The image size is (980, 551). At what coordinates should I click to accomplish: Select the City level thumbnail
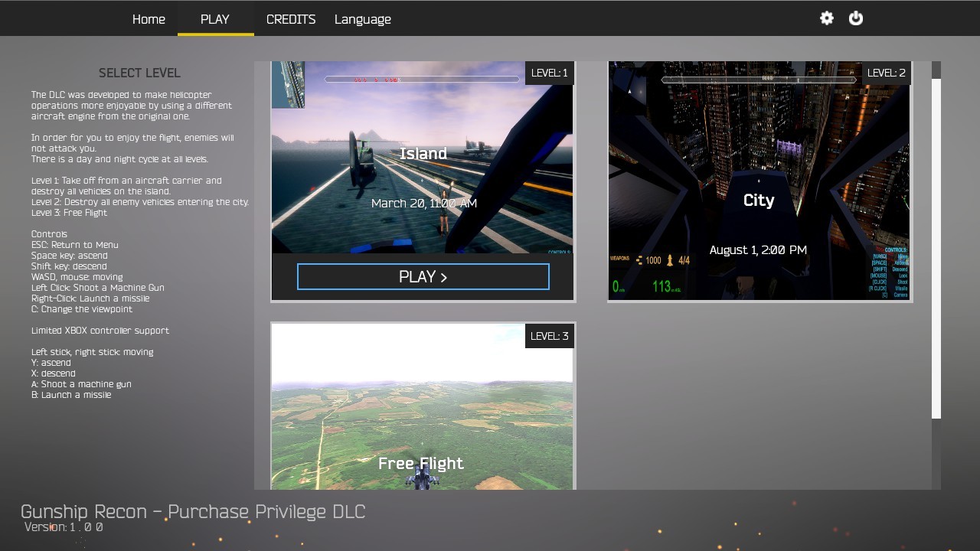(x=759, y=181)
